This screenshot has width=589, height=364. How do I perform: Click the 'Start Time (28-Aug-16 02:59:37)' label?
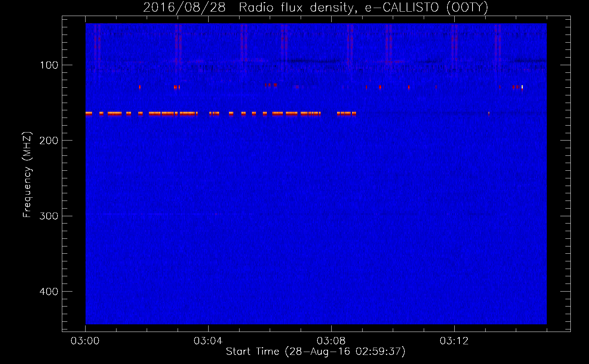coord(315,352)
